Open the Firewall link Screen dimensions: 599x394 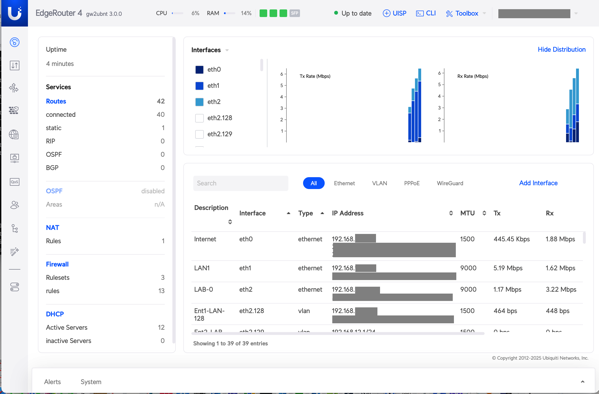57,264
